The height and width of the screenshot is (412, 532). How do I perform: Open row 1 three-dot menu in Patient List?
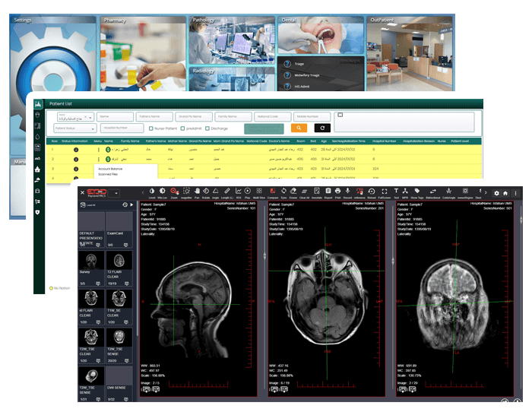tap(99, 150)
